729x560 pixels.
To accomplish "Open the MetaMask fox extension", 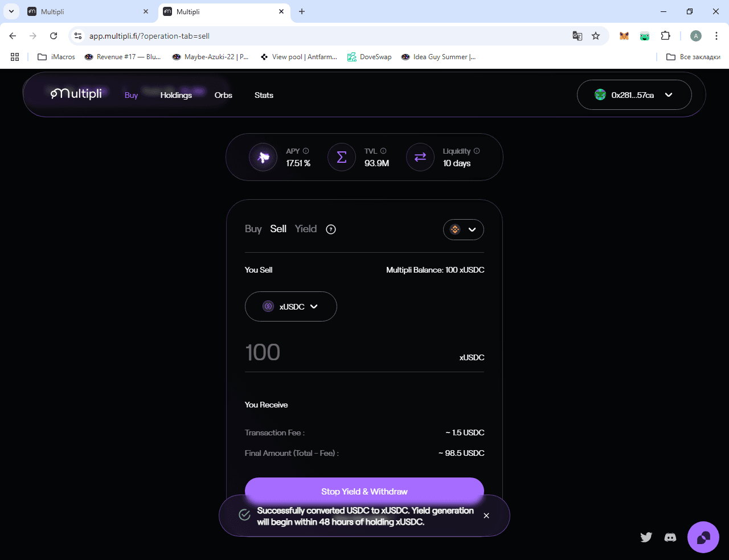I will pos(624,36).
